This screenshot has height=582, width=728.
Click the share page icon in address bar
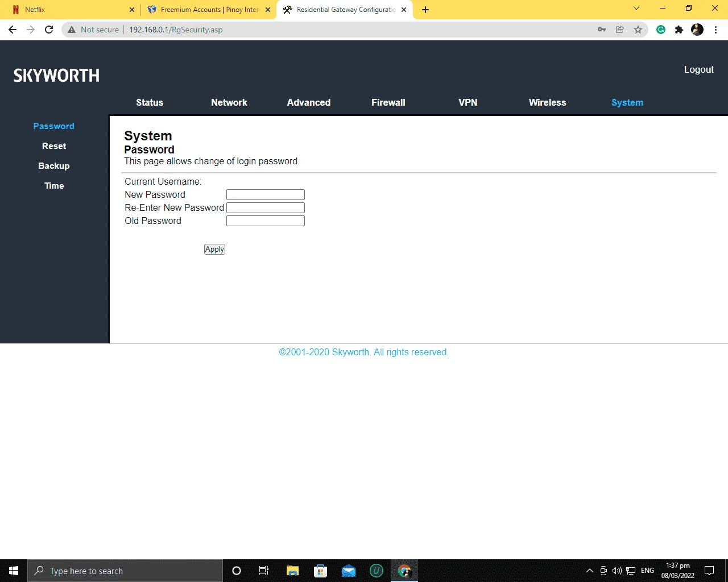click(x=620, y=30)
